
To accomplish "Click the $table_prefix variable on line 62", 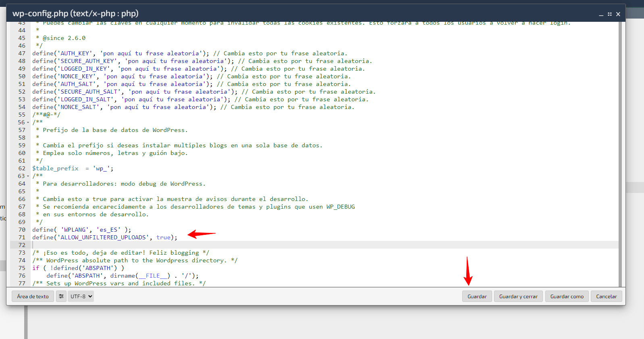I will click(x=56, y=168).
